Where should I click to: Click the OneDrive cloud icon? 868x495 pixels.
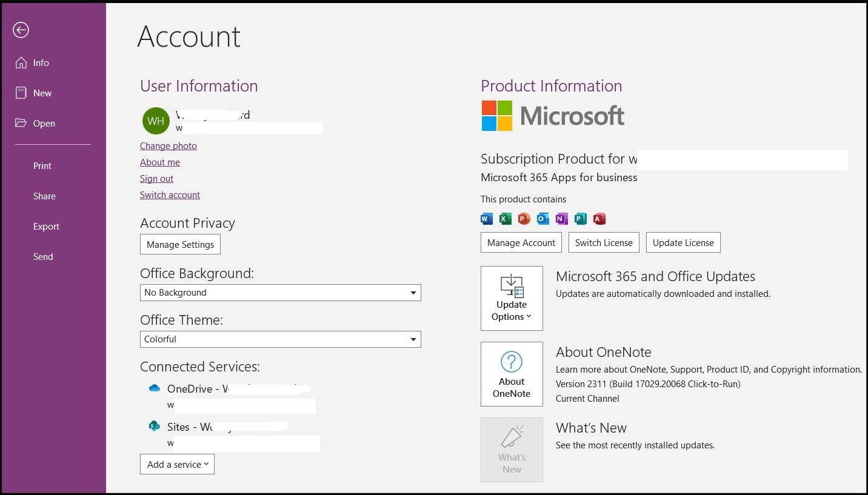tap(155, 388)
